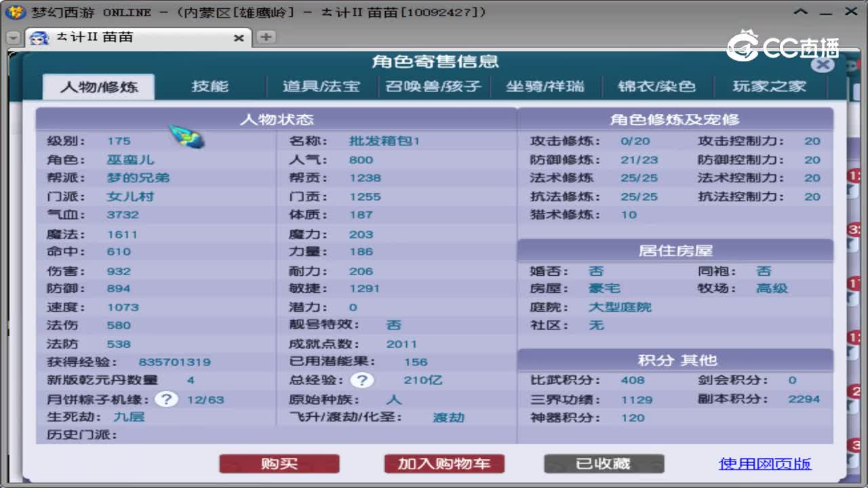Screen dimensions: 868x488
Task: Switch to the 玩家之家 tab
Action: [770, 86]
